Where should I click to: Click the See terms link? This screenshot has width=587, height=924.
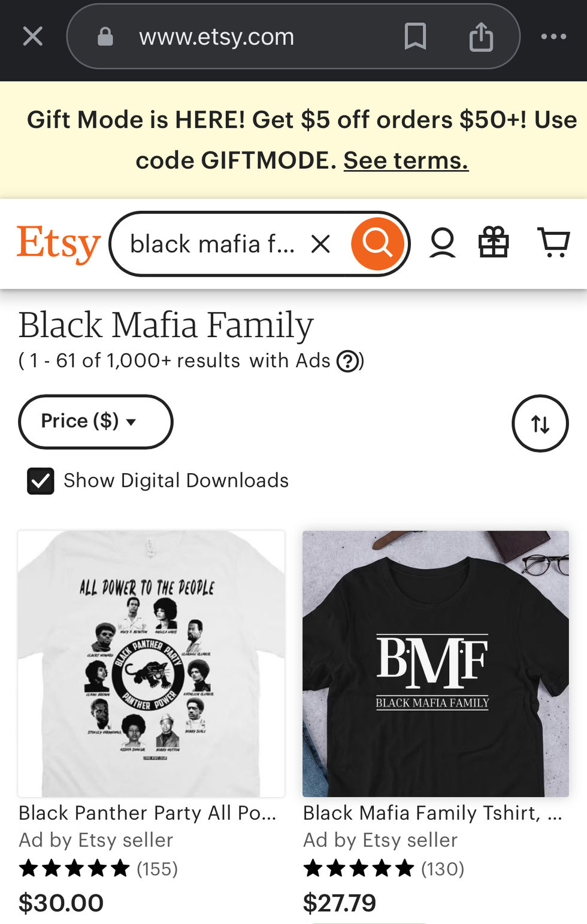(x=406, y=160)
